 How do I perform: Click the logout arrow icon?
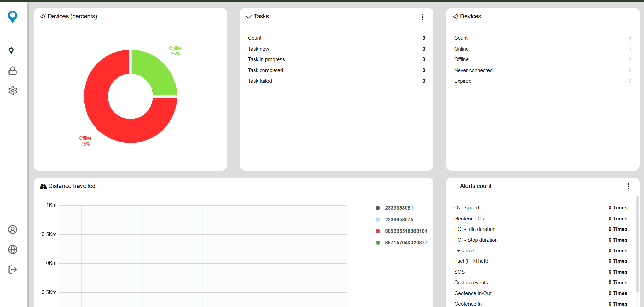(13, 270)
